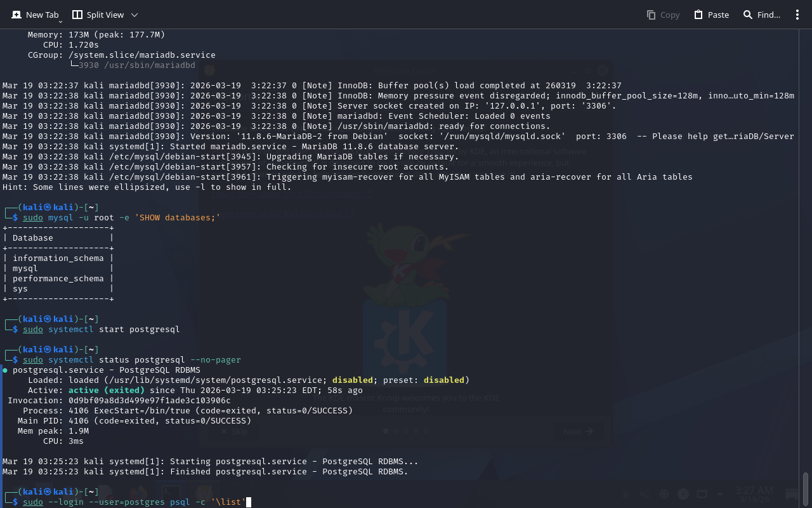The height and width of the screenshot is (508, 812).
Task: Open a new terminal tab
Action: pyautogui.click(x=35, y=15)
